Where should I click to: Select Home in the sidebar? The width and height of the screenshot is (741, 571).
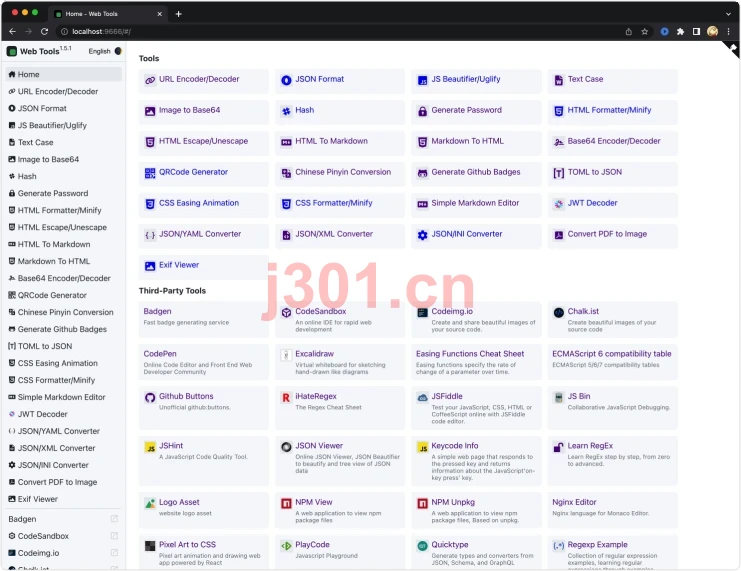click(x=63, y=74)
